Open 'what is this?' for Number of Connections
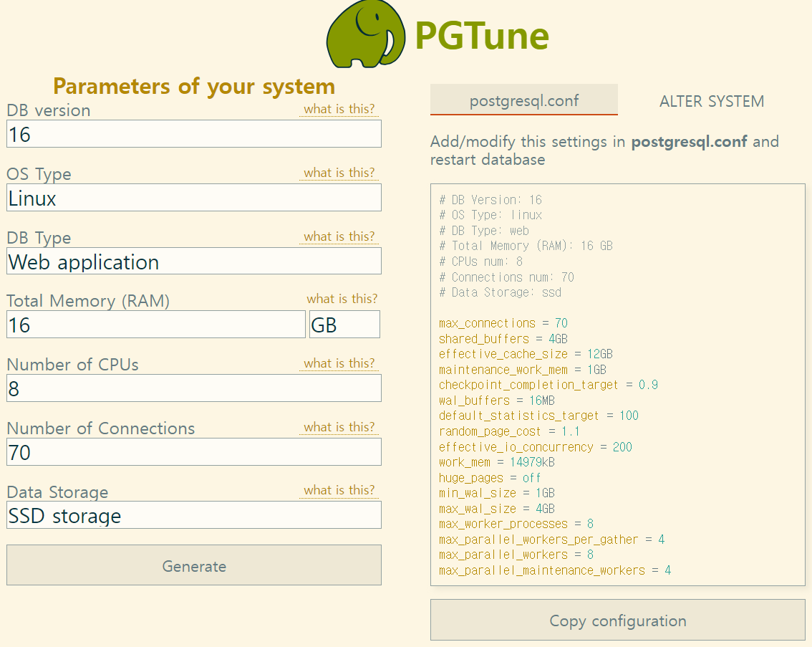The image size is (812, 647). [x=339, y=427]
